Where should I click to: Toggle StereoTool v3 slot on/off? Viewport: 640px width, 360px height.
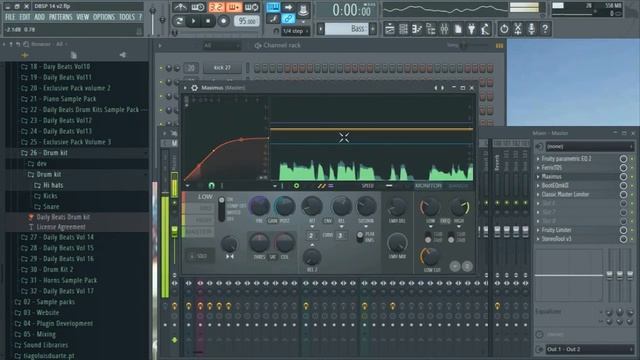click(x=623, y=239)
